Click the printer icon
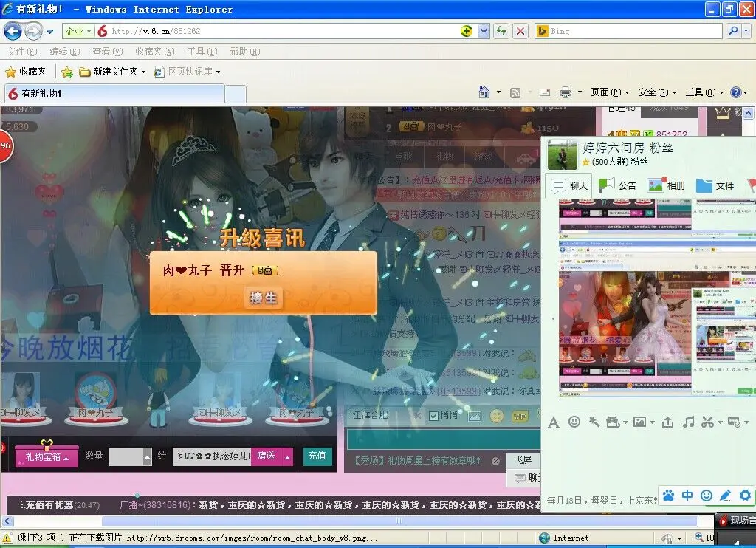This screenshot has width=756, height=548. click(x=566, y=92)
